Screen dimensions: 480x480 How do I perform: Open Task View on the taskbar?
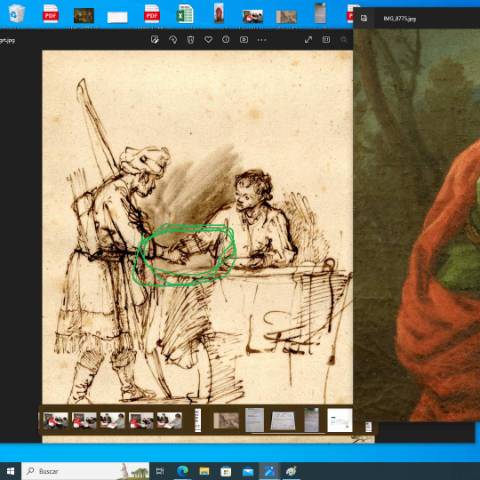coord(160,471)
